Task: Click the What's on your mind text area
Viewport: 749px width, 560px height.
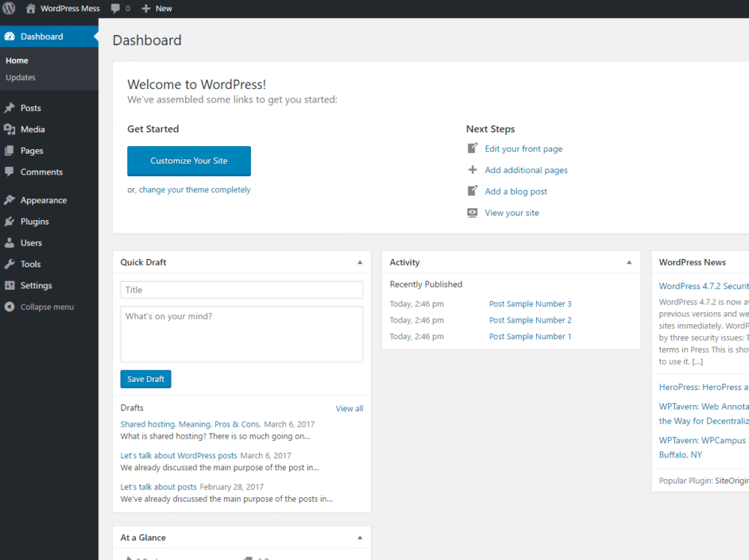Action: point(241,334)
